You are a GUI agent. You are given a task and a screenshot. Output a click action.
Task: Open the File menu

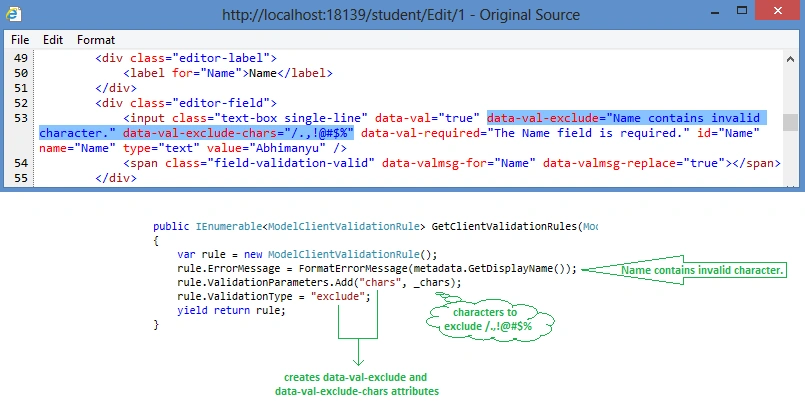(x=20, y=40)
